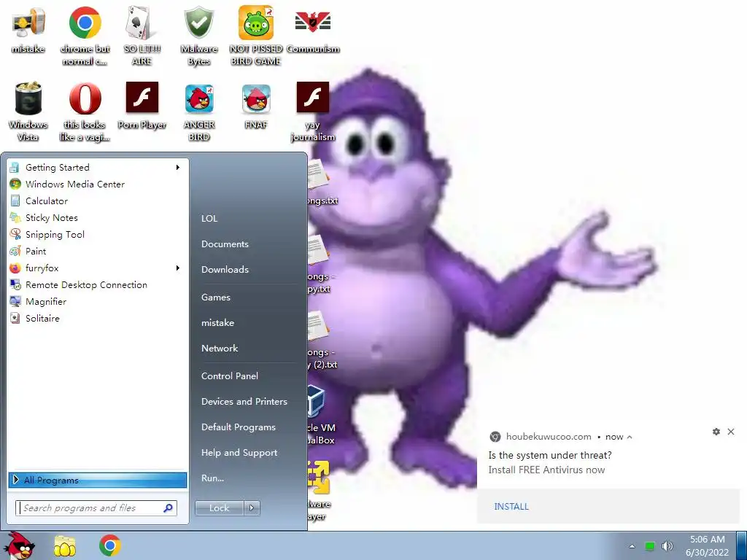Screen dimensions: 747x560
Task: Open Help and Support
Action: (239, 452)
